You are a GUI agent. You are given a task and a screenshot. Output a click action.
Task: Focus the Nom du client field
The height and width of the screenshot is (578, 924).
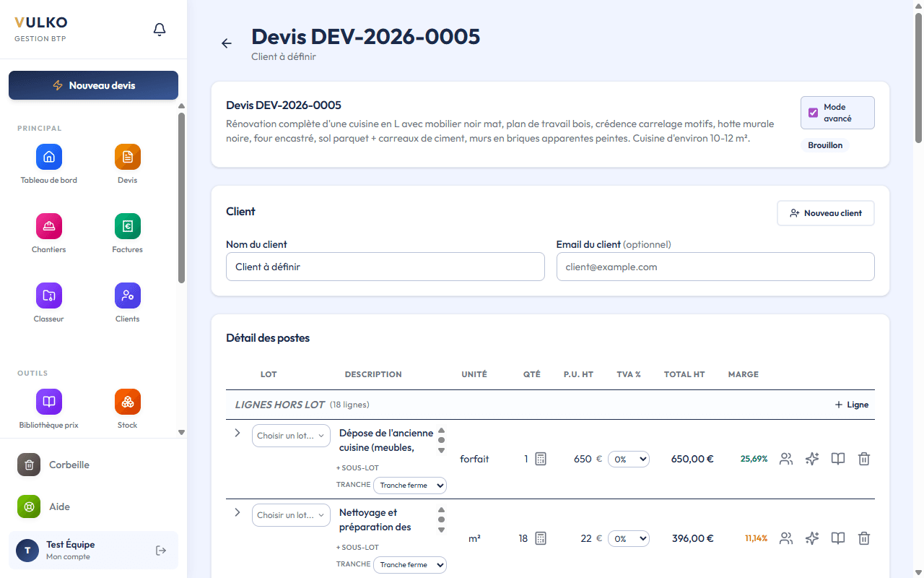tap(385, 267)
